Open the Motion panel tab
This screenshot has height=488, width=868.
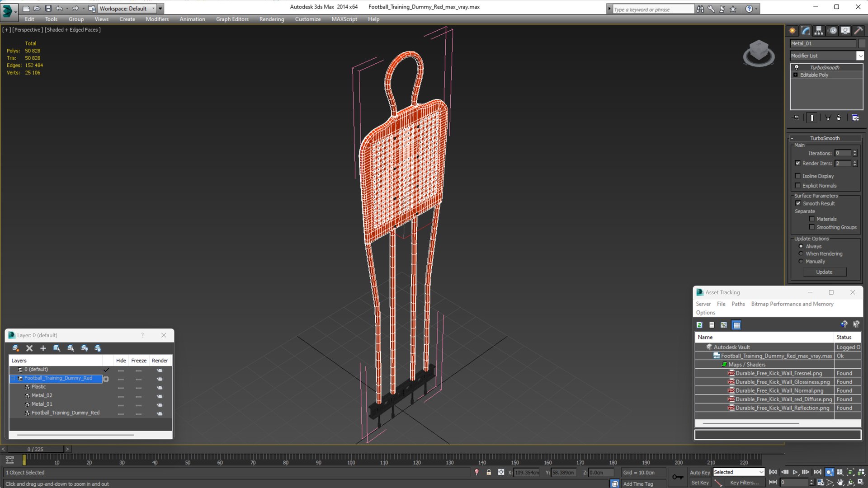(x=832, y=31)
